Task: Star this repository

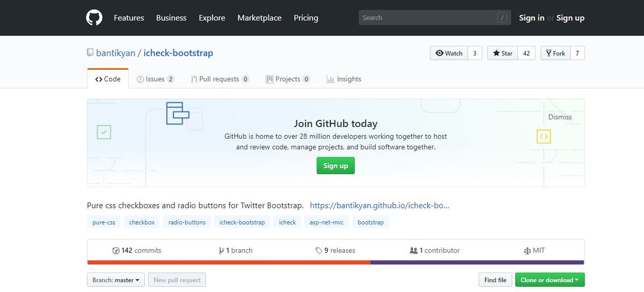Action: pyautogui.click(x=503, y=53)
